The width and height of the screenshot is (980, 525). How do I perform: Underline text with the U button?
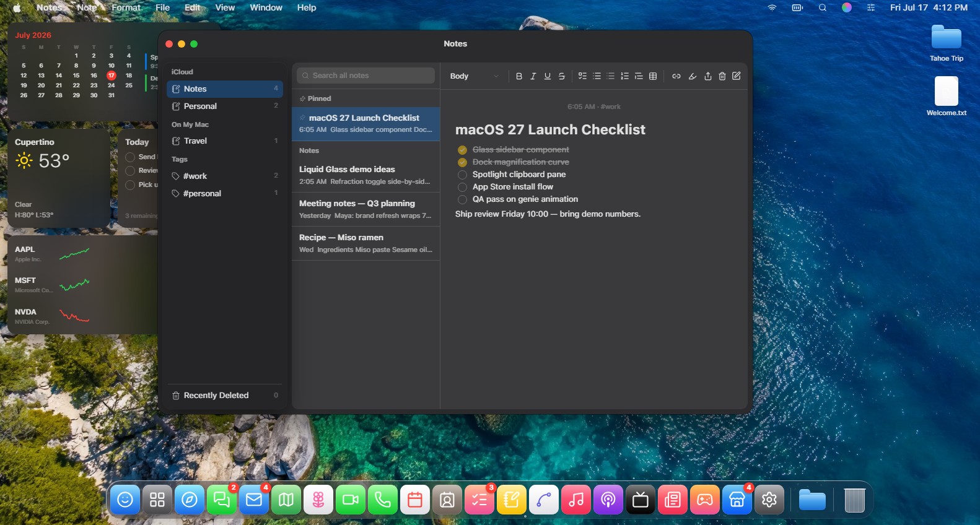click(548, 76)
